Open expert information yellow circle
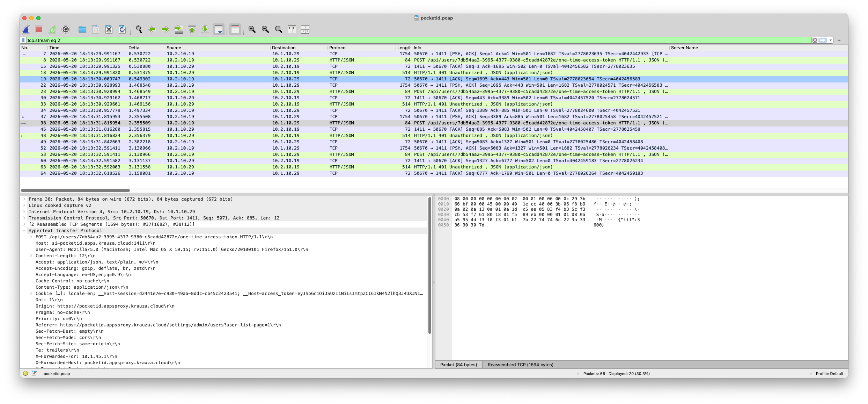This screenshot has width=868, height=404. pyautogui.click(x=25, y=374)
